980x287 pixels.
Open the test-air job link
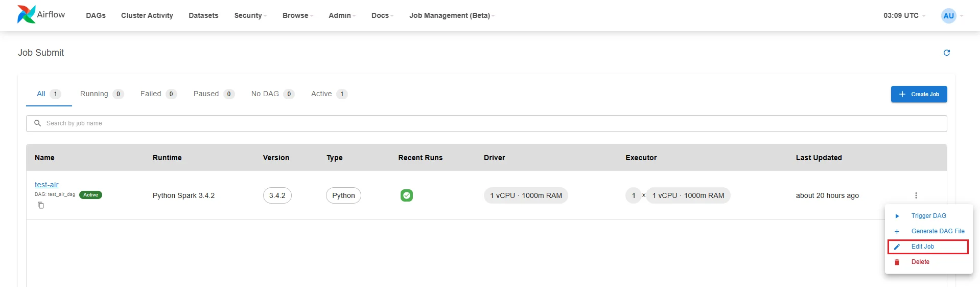tap(46, 185)
